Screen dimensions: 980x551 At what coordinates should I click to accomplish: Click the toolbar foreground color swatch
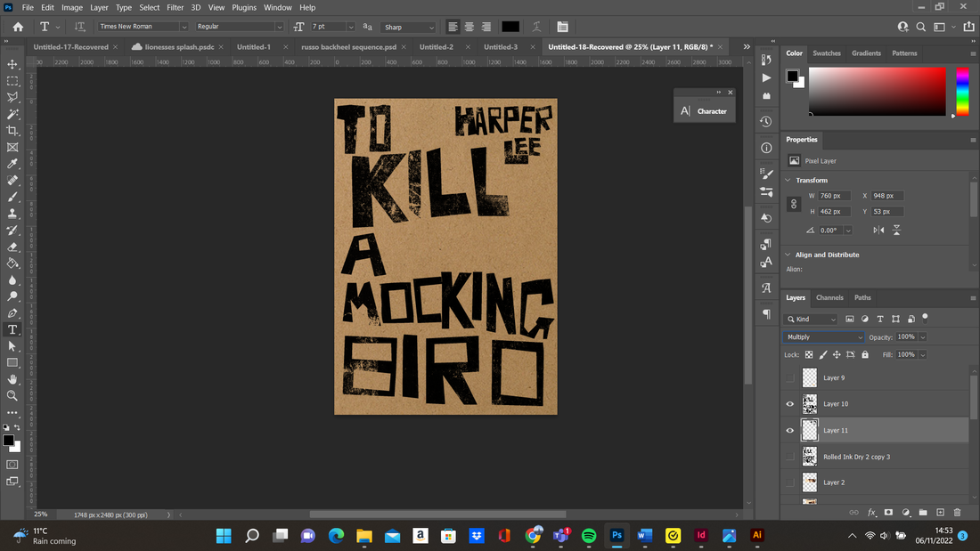[x=9, y=441]
